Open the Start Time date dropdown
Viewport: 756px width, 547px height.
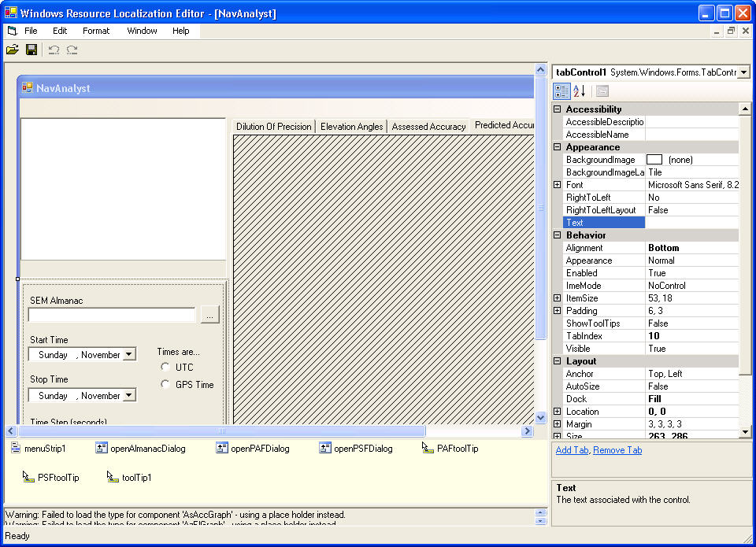[128, 355]
